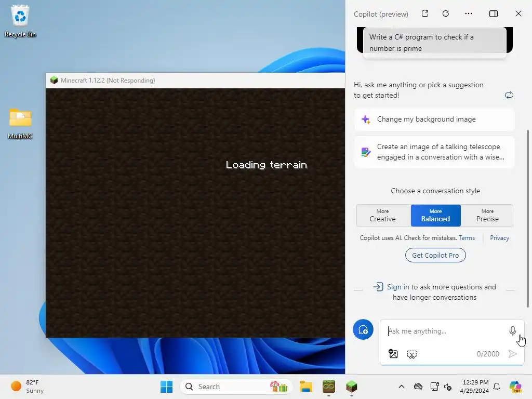The width and height of the screenshot is (532, 399).
Task: Open the Privacy link
Action: (499, 238)
